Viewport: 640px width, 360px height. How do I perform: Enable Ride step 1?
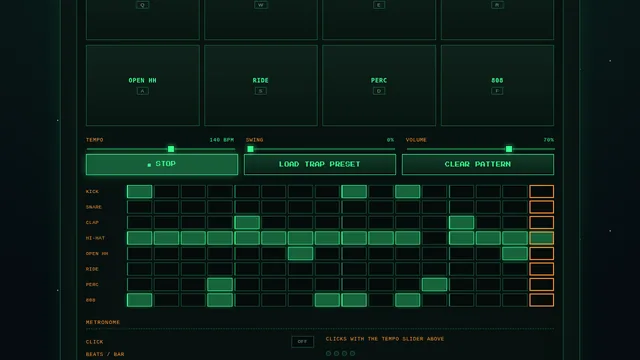point(140,269)
